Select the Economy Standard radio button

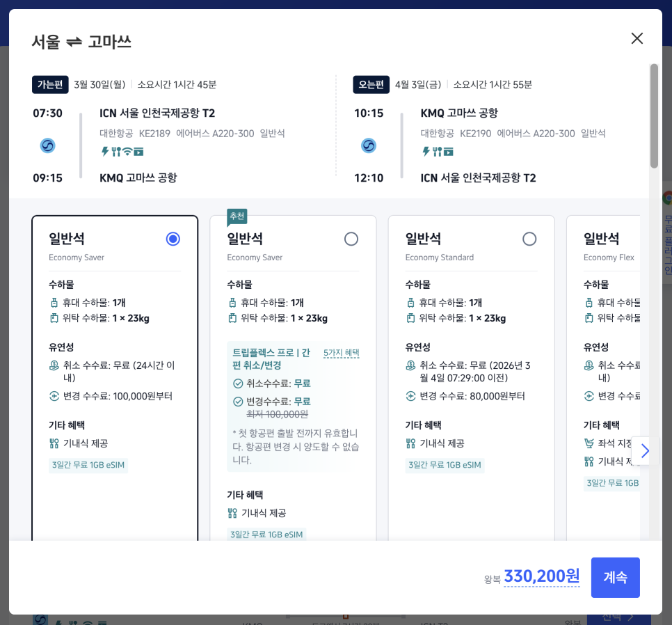pyautogui.click(x=529, y=239)
